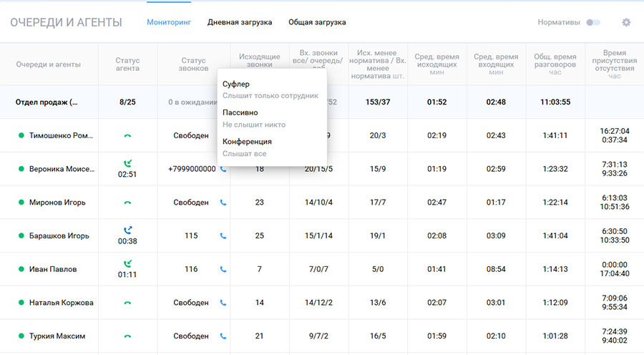Click blue phone icon in Иван Павлов row
644x355 pixels.
coord(223,269)
